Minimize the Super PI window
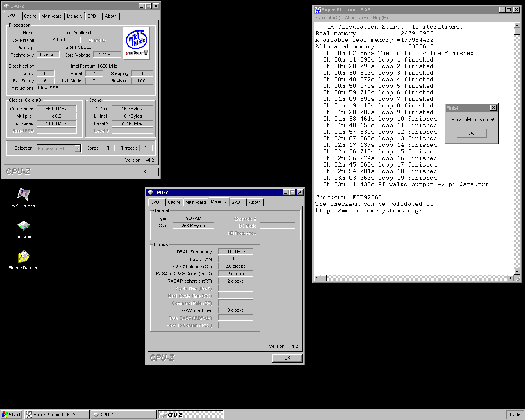The height and width of the screenshot is (420, 525). pyautogui.click(x=502, y=10)
